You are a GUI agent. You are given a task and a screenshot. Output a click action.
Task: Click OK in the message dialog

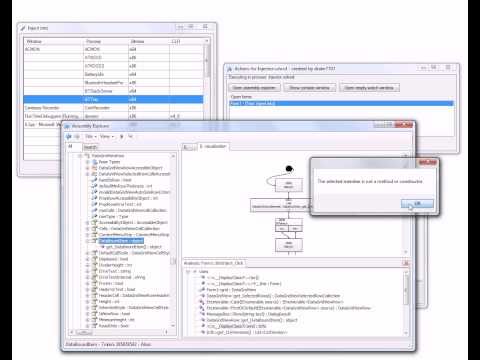(x=417, y=203)
